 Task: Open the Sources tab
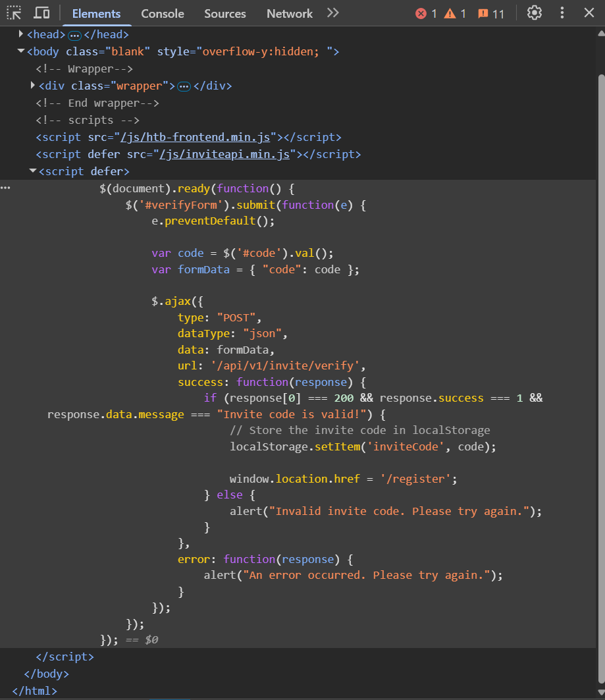225,14
